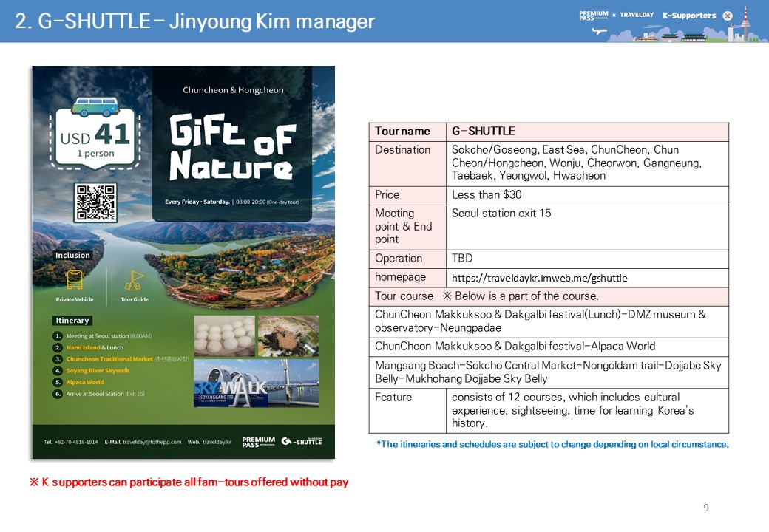Click the Private Vehicle bus icon
The image size is (769, 532).
[x=75, y=280]
